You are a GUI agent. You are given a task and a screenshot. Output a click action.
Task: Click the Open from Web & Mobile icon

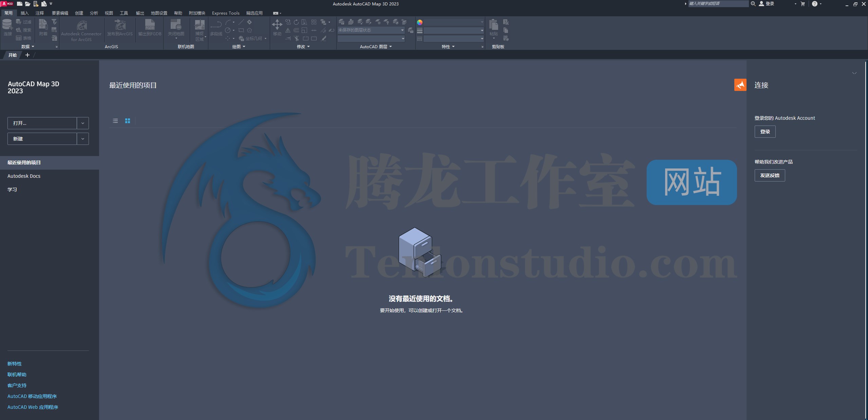click(x=36, y=4)
